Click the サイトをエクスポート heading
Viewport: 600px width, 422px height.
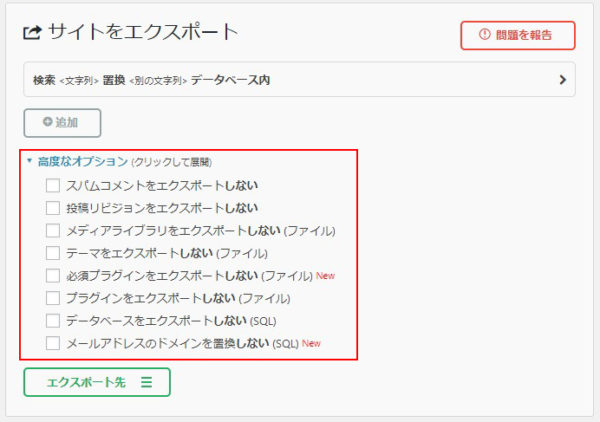tap(143, 32)
